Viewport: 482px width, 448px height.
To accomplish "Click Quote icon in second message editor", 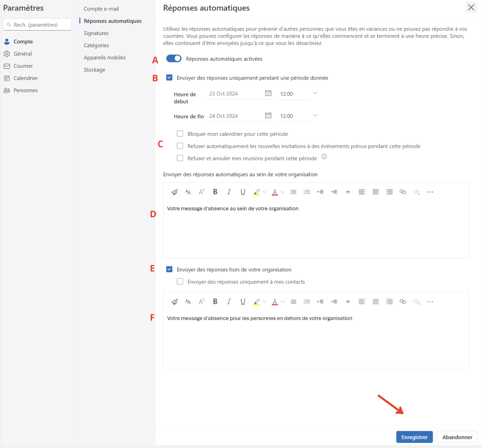I will point(348,302).
